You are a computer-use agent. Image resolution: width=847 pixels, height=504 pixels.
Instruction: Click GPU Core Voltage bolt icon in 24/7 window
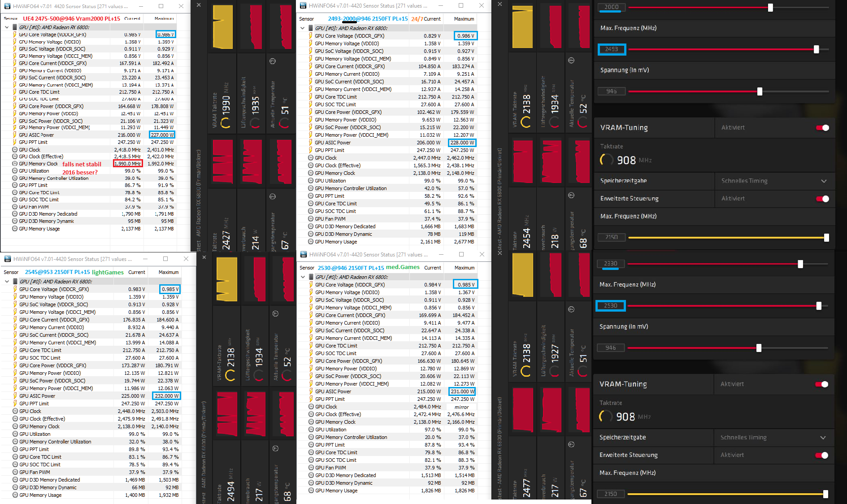click(310, 36)
